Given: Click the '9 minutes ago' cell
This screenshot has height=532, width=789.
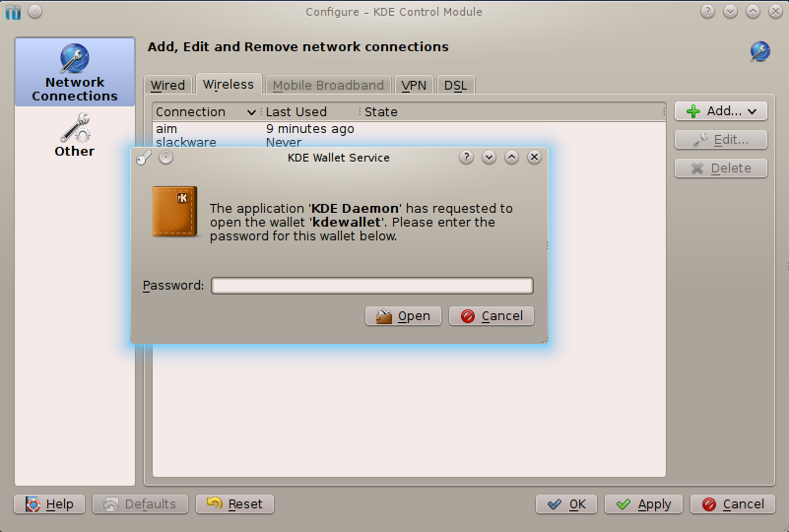Looking at the screenshot, I should tap(310, 129).
